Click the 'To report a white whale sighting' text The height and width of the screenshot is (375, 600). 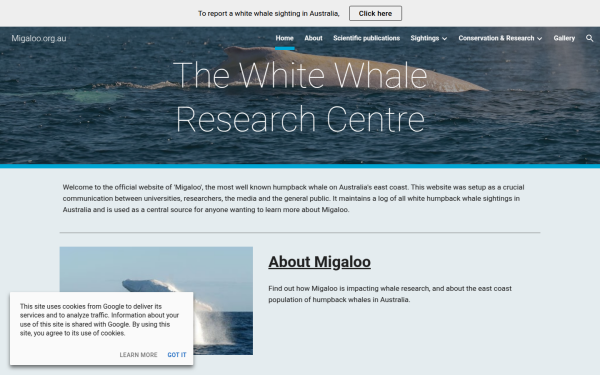point(269,14)
